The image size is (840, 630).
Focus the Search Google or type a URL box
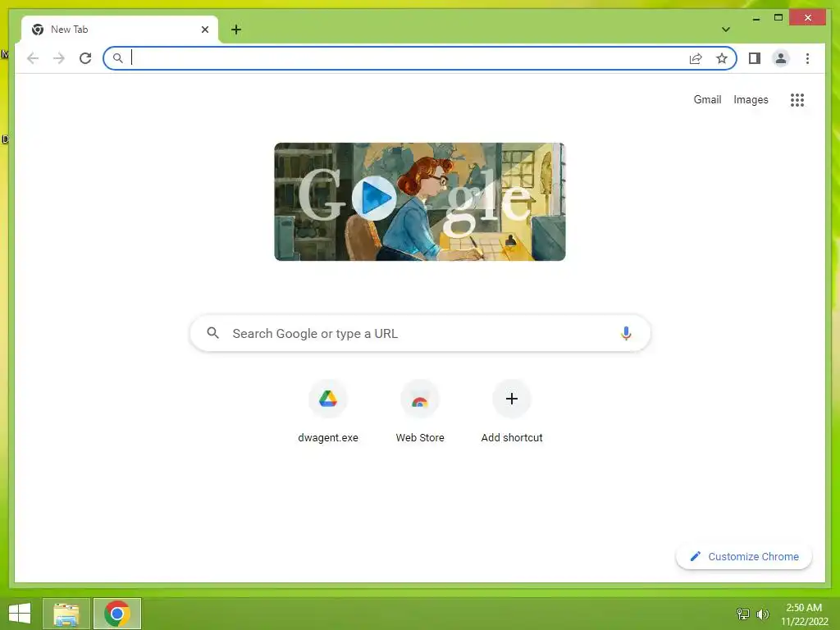coord(420,333)
